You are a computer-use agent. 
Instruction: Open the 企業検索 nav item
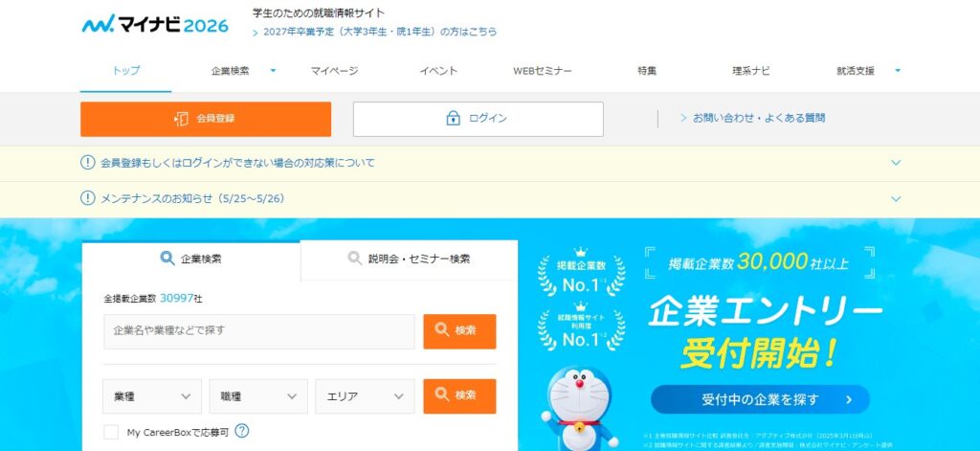(x=230, y=71)
